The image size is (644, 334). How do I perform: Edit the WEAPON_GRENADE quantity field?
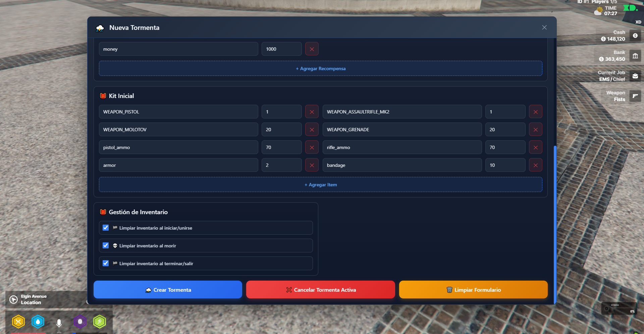point(505,130)
